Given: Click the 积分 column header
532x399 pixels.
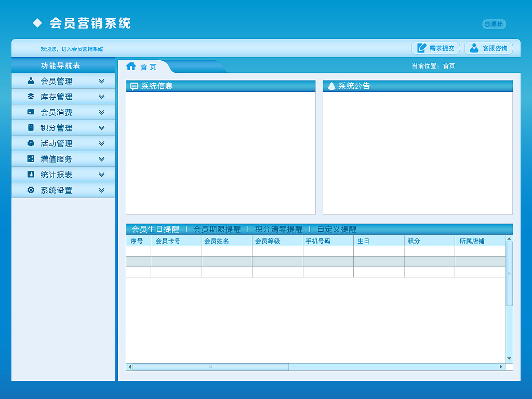Looking at the screenshot, I should tap(430, 241).
